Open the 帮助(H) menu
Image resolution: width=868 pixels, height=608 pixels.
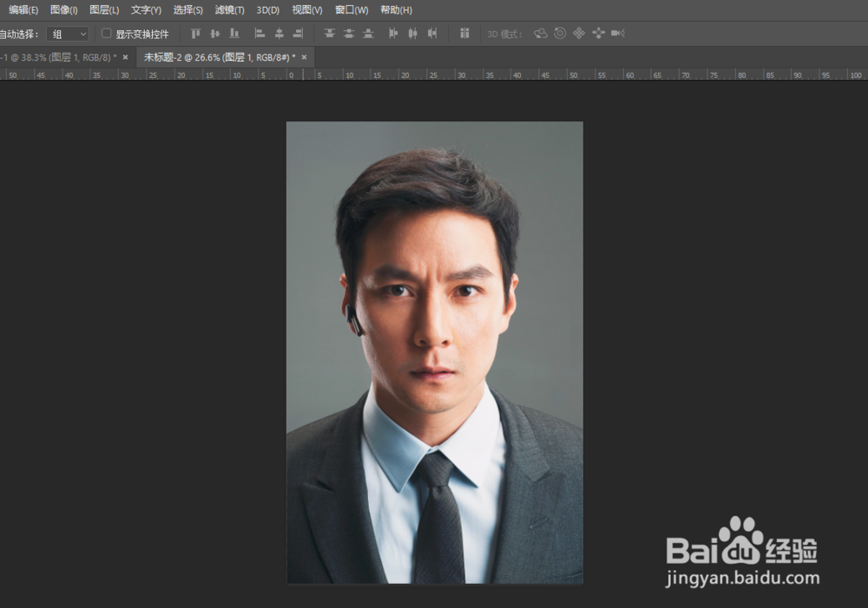point(396,10)
